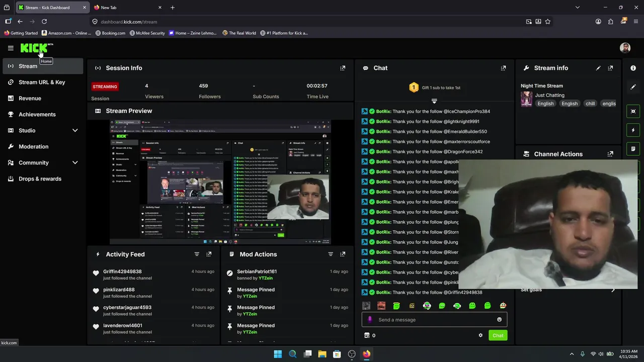Pop out the Session Info panel
This screenshot has height=362, width=644.
point(343,68)
